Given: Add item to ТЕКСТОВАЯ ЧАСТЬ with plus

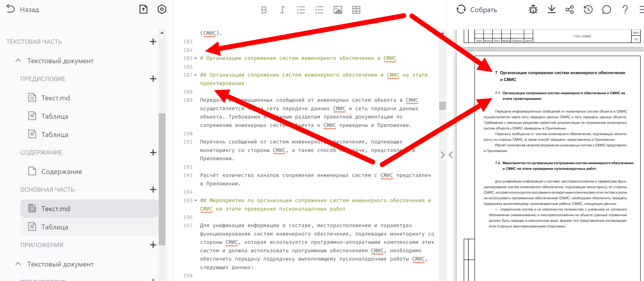Looking at the screenshot, I should [x=153, y=42].
